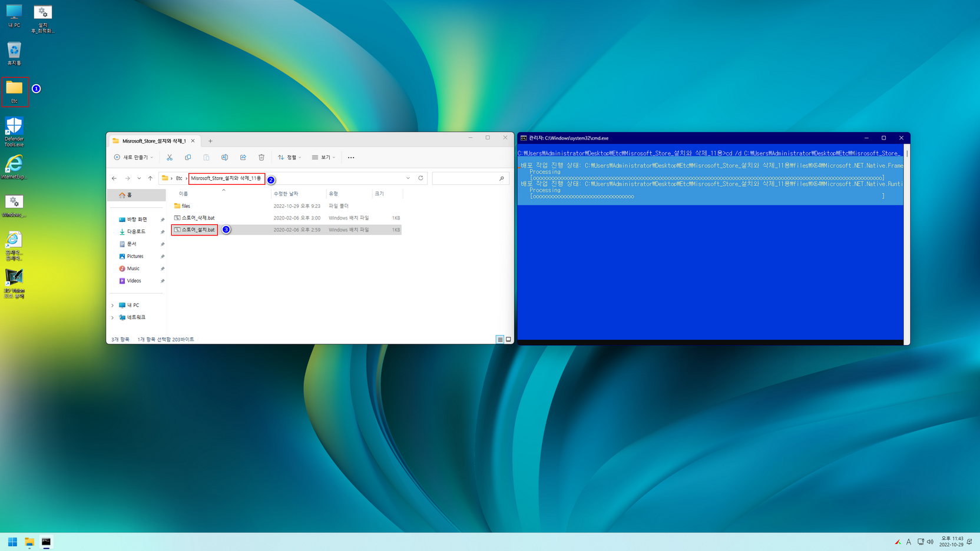Close the Misrosoft_Store Explorer tab
Screen dimensions: 980x551
[x=193, y=141]
